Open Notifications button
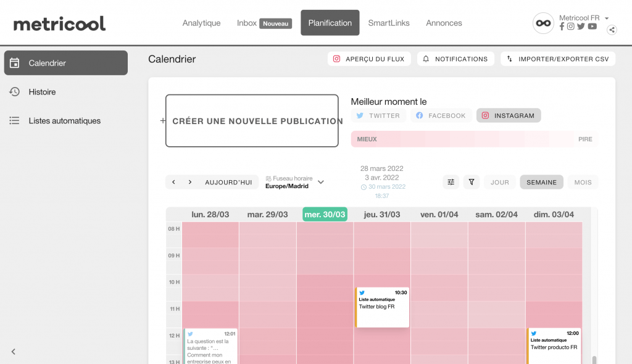The height and width of the screenshot is (364, 632). 455,59
